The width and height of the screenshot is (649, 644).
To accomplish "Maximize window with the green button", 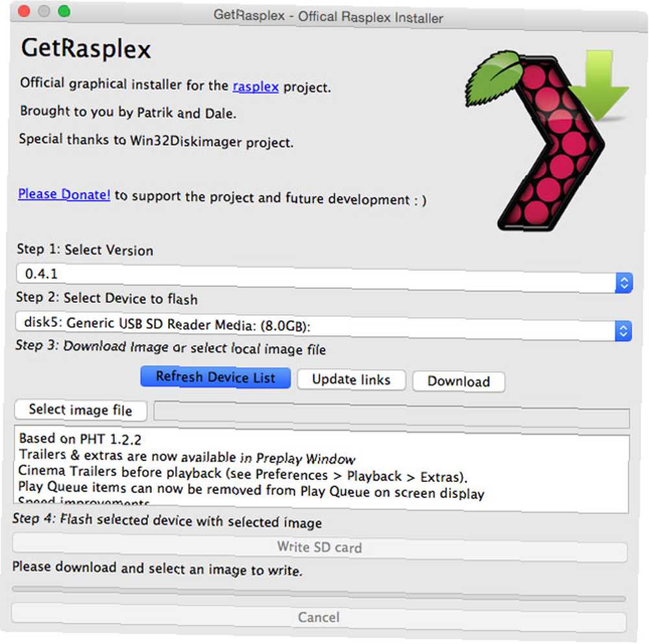I will tap(64, 11).
